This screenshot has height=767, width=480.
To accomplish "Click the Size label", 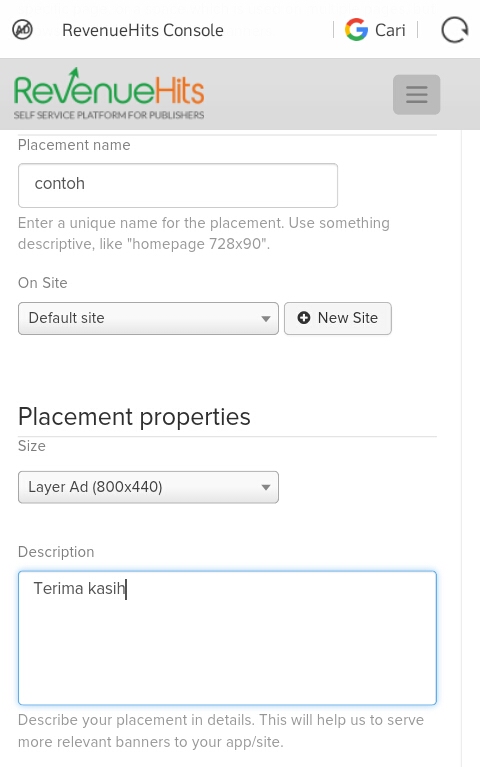I will 32,446.
